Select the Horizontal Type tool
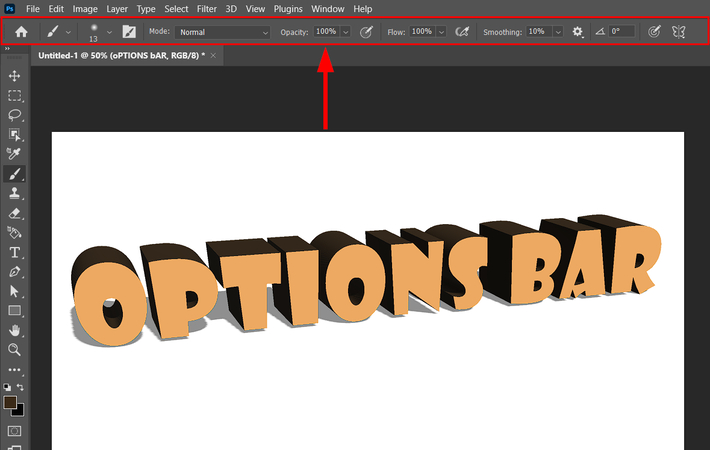Screen dimensions: 710x450 15,252
